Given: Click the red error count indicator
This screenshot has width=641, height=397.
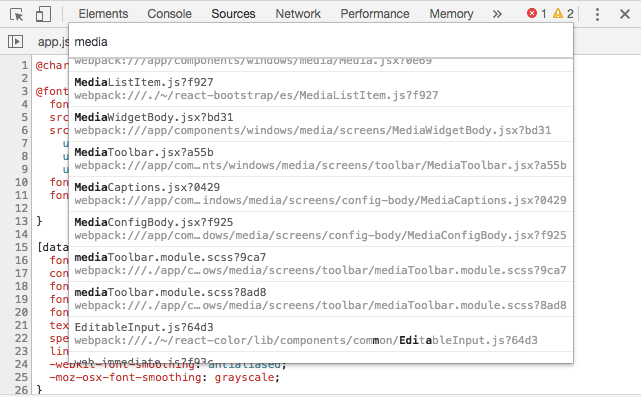Looking at the screenshot, I should pos(536,14).
